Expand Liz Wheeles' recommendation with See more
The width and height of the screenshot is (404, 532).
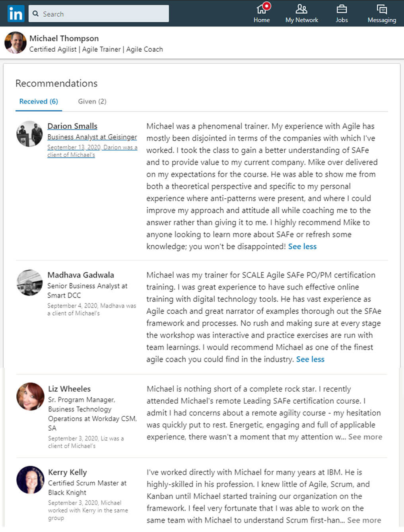pyautogui.click(x=365, y=437)
